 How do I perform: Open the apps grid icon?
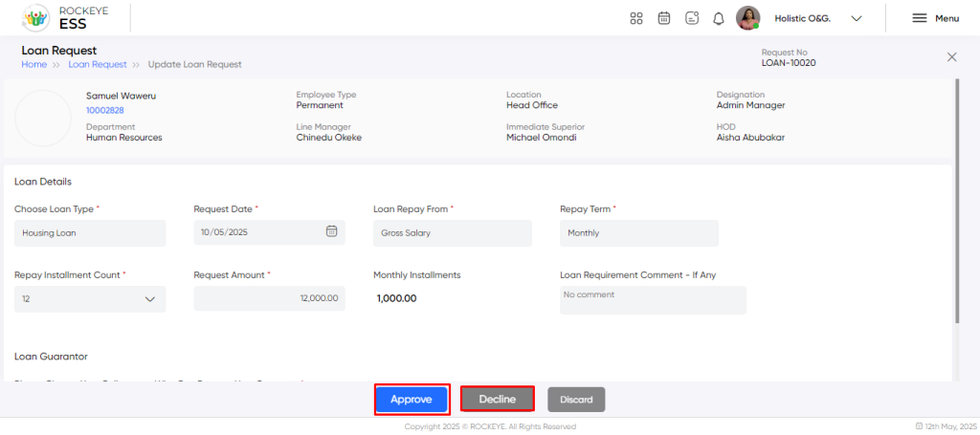tap(636, 18)
